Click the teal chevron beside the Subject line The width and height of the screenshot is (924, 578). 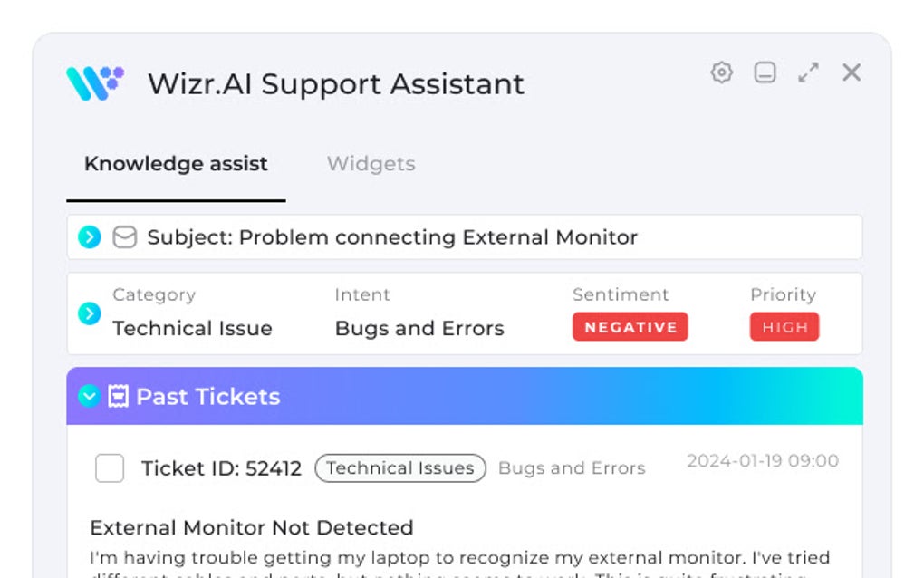click(x=89, y=236)
